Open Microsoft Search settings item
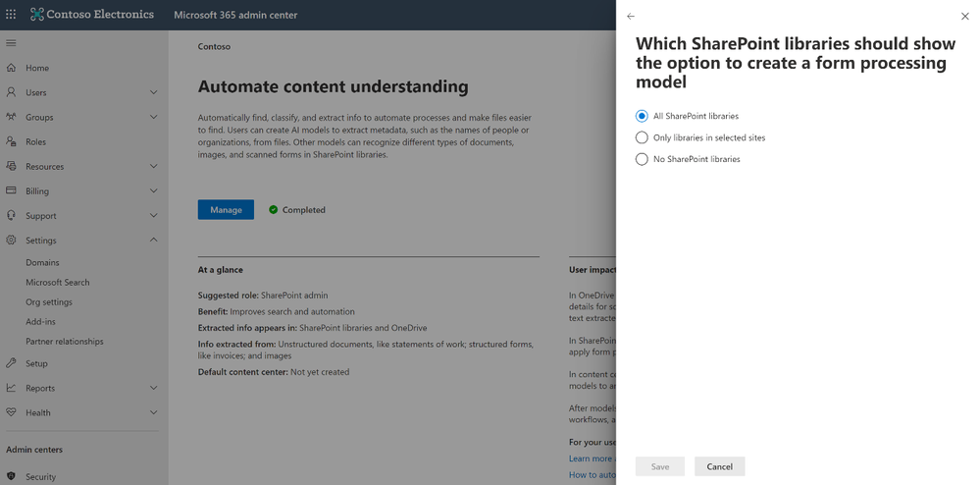 coord(58,283)
